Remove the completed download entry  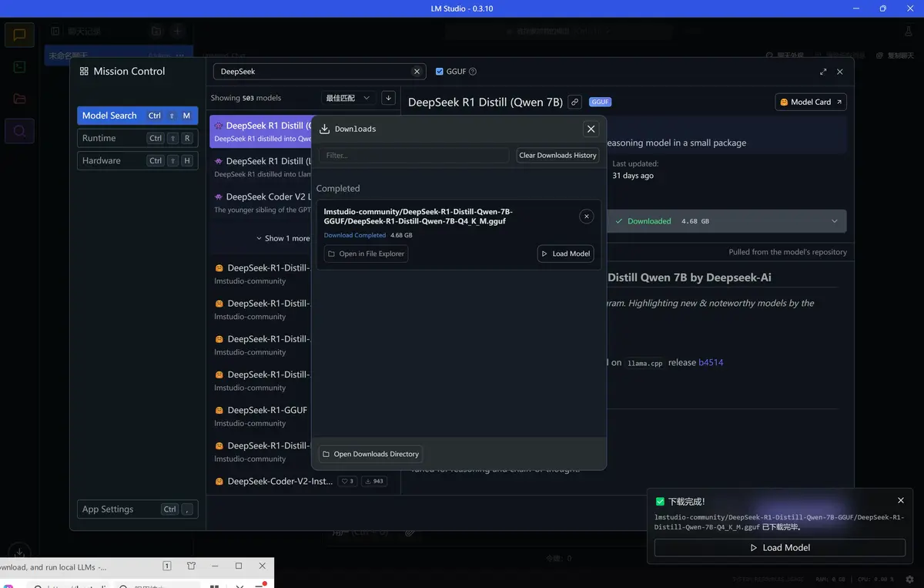(x=587, y=217)
